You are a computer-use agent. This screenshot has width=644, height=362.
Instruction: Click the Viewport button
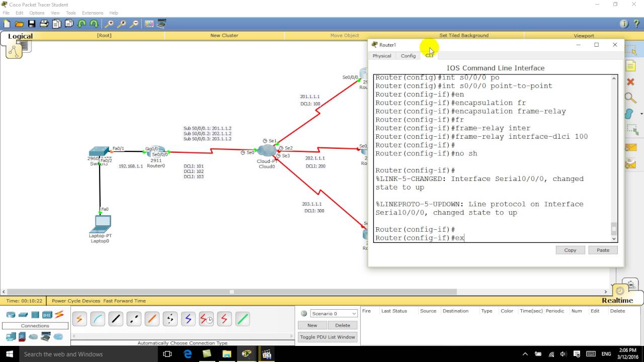coord(584,36)
